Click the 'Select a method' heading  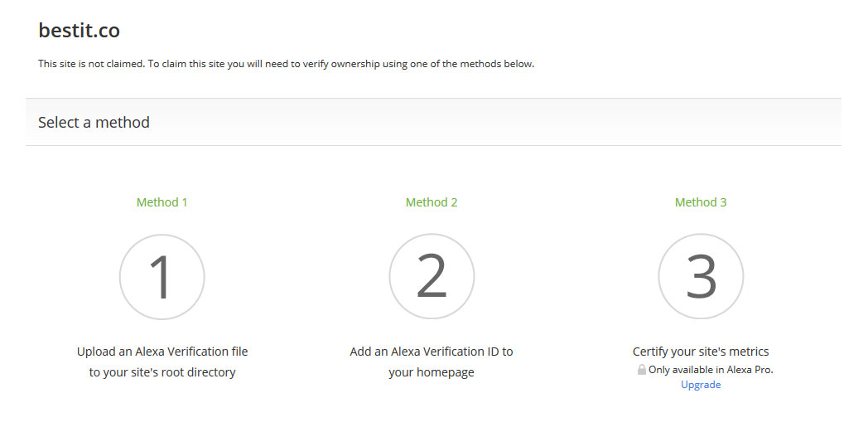click(x=94, y=122)
